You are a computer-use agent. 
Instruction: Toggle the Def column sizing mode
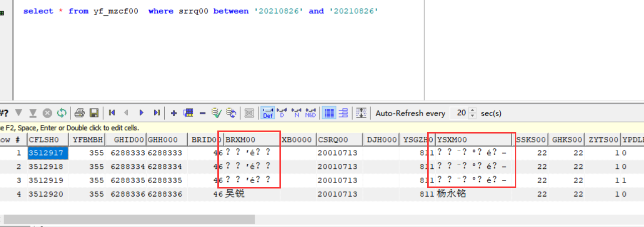[x=268, y=112]
